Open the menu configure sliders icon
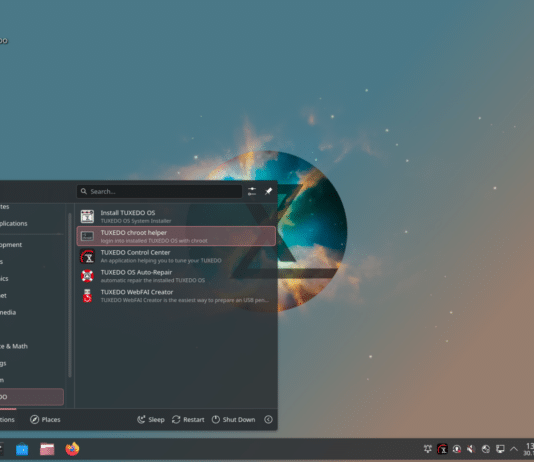 pyautogui.click(x=252, y=191)
